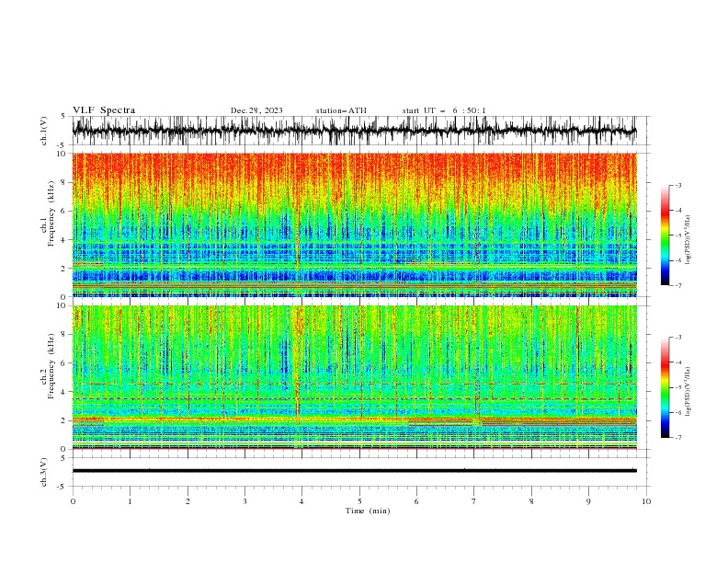Click the '-5' tick label of ch.3(V) axis
The width and height of the screenshot is (728, 563).
coord(62,487)
